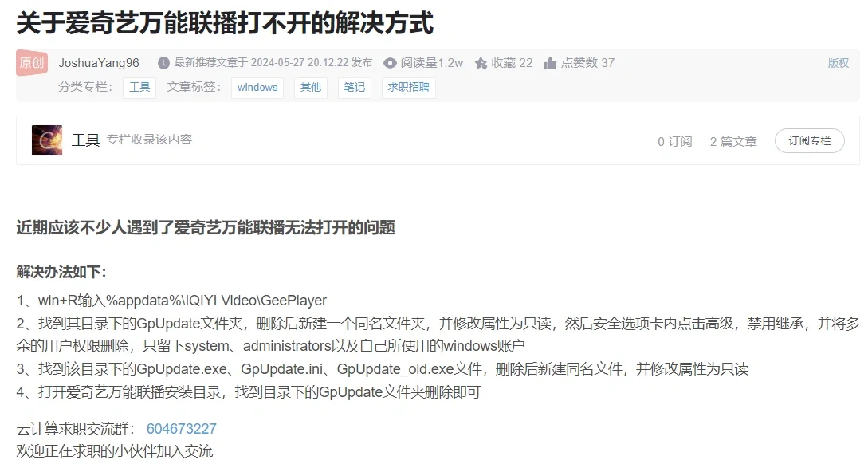
Task: Select the 笔记 article tag
Action: pos(354,88)
